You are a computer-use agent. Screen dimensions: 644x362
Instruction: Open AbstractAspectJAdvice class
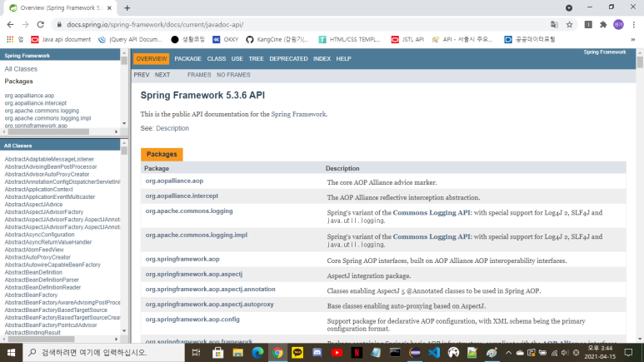(33, 205)
